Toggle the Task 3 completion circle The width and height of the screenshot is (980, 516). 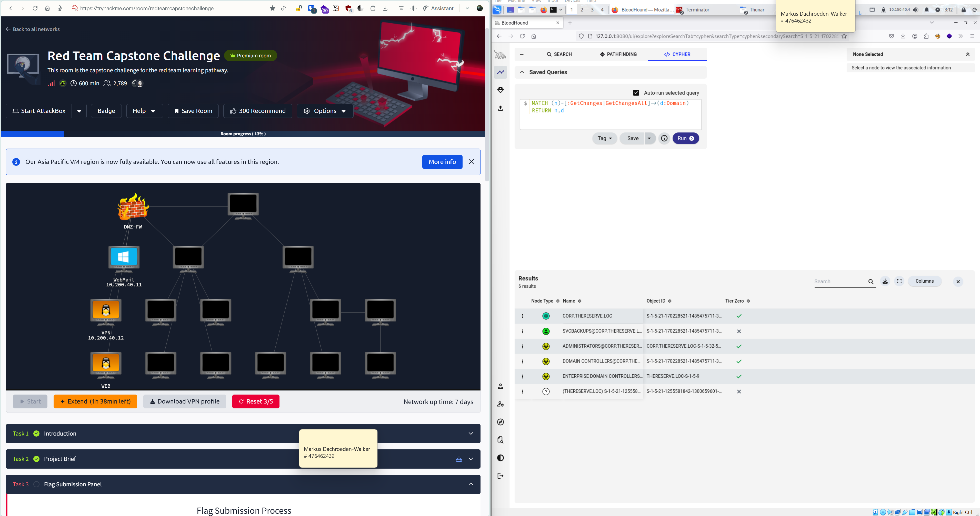(36, 484)
